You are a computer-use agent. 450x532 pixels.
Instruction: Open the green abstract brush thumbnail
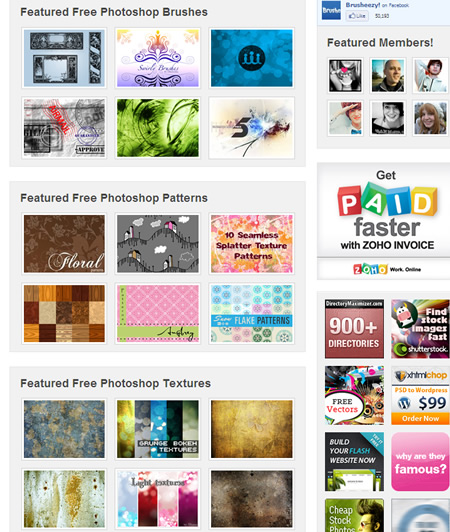pos(158,128)
